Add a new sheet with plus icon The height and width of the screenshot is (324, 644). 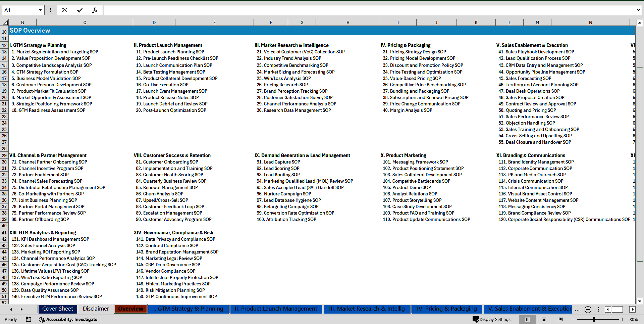click(588, 309)
